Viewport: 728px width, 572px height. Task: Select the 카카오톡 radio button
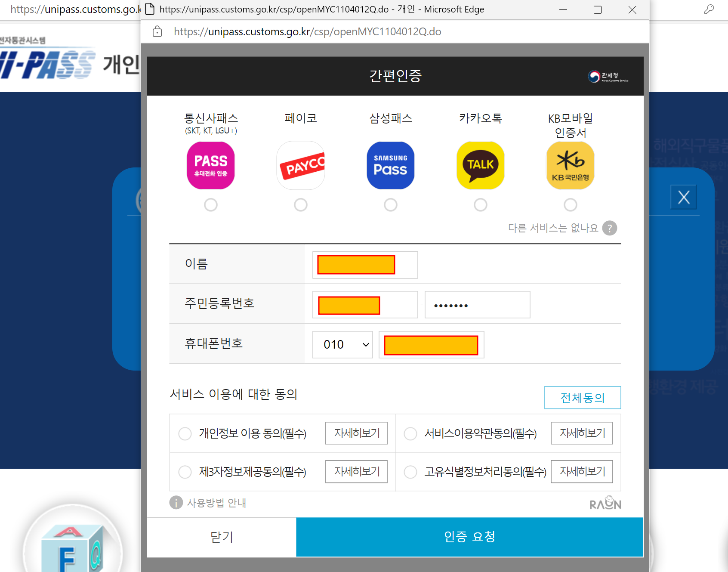(481, 205)
